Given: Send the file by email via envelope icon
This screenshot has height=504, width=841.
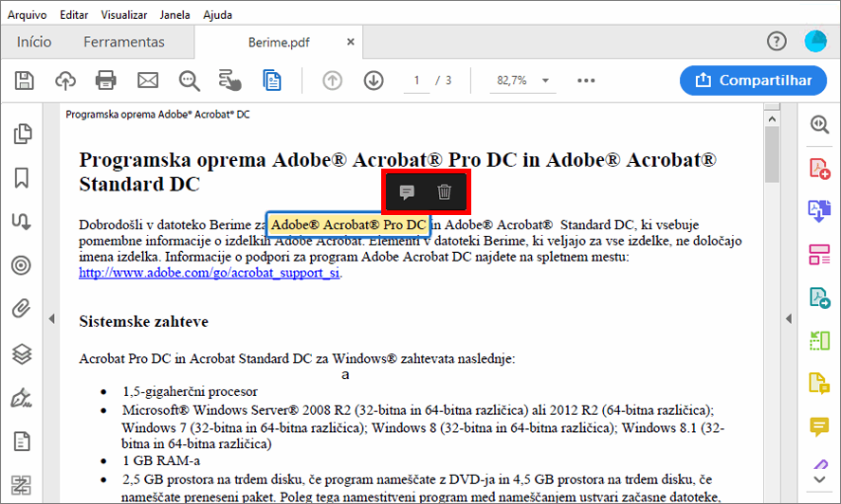Looking at the screenshot, I should [x=148, y=81].
